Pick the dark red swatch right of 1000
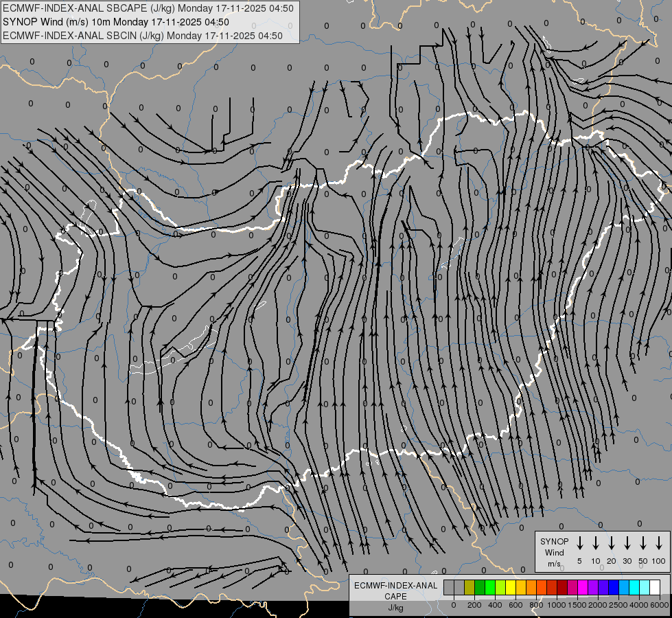This screenshot has height=618, width=672. click(562, 587)
